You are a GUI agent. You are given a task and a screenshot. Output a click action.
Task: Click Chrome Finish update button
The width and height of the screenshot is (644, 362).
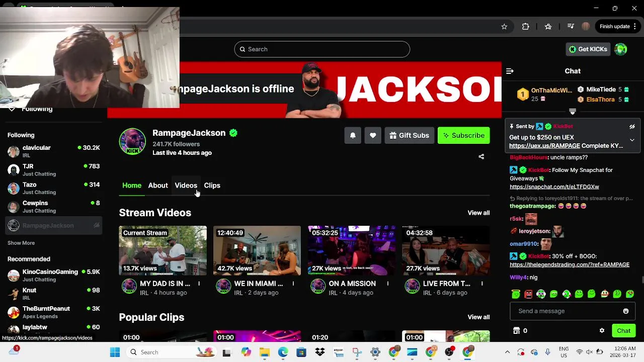click(618, 27)
